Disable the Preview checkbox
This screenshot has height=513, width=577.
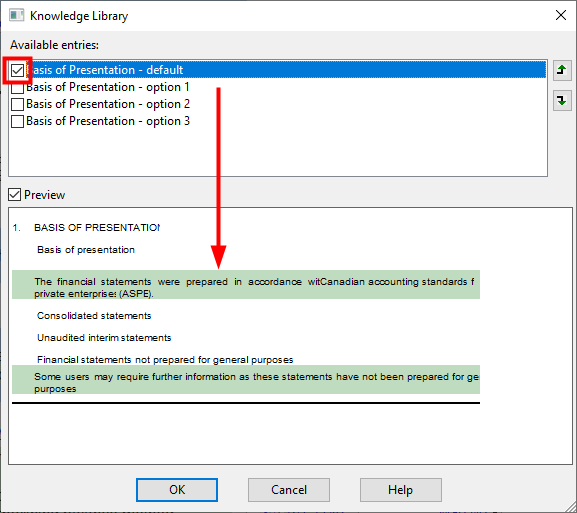pyautogui.click(x=15, y=195)
